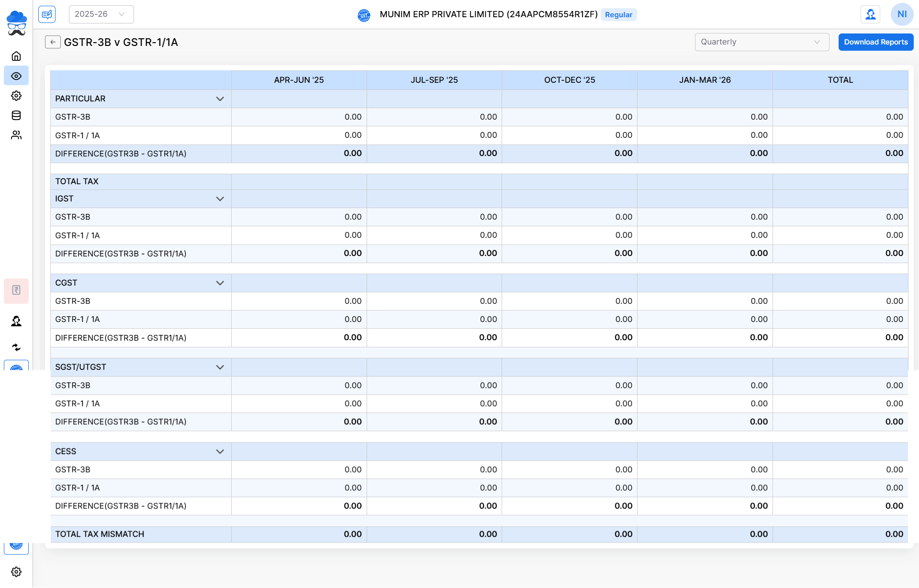Click the sync arrows icon in sidebar

tap(16, 347)
